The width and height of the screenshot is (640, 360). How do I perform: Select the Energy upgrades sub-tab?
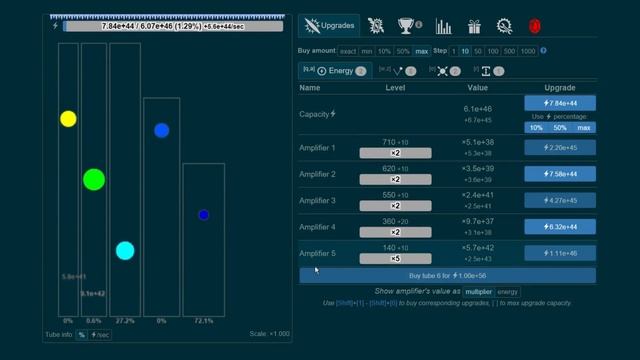(335, 71)
